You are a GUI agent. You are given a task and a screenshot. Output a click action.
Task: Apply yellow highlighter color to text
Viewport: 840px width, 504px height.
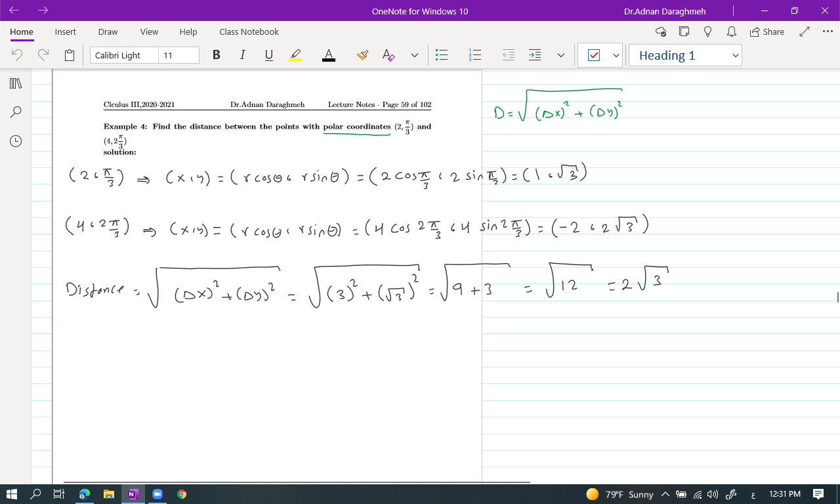tap(295, 56)
